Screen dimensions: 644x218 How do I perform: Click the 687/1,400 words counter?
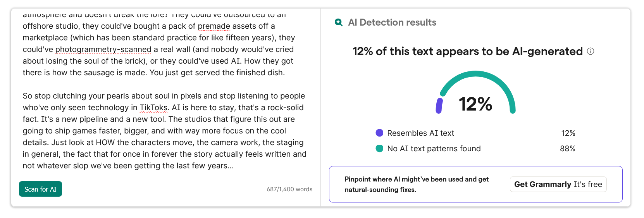click(x=289, y=189)
